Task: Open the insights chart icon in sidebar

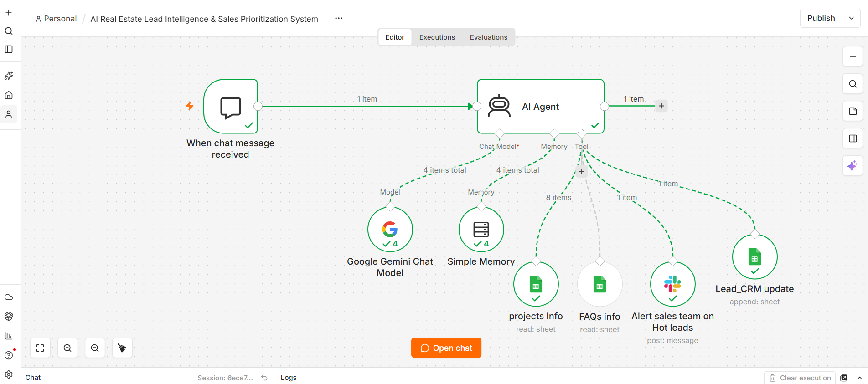Action: click(9, 336)
